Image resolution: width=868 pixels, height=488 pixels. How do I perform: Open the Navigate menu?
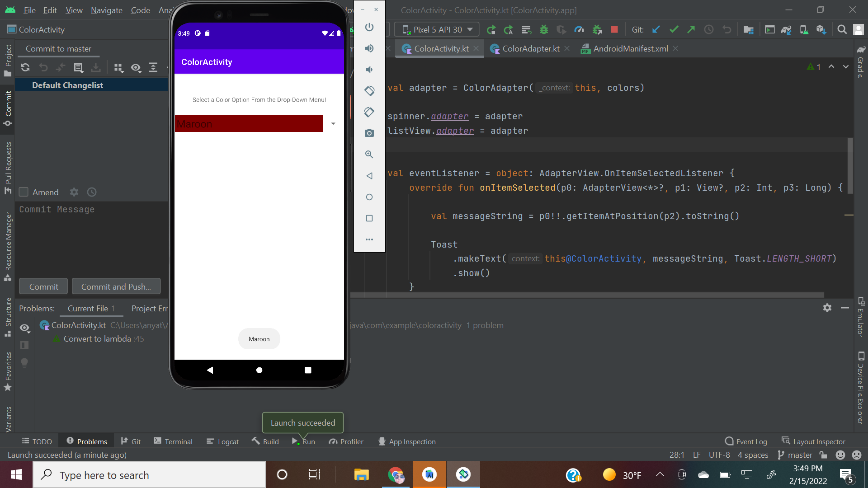tap(106, 10)
